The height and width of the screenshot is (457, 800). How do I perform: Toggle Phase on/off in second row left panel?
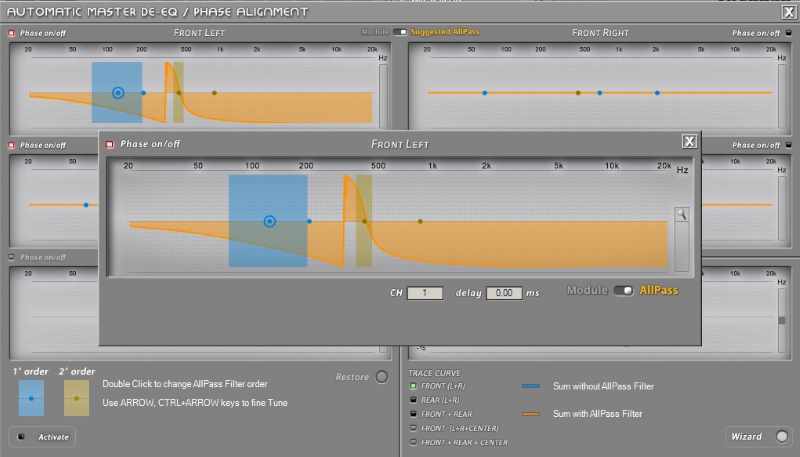11,145
